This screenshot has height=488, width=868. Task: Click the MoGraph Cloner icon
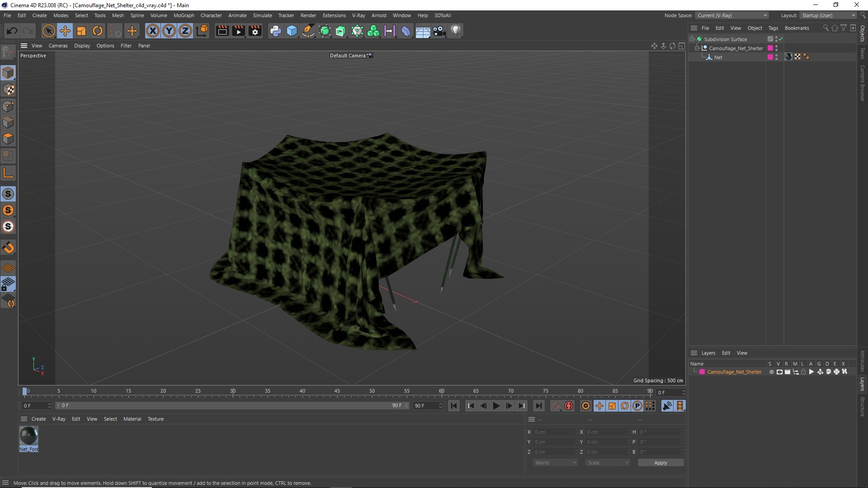pyautogui.click(x=373, y=31)
